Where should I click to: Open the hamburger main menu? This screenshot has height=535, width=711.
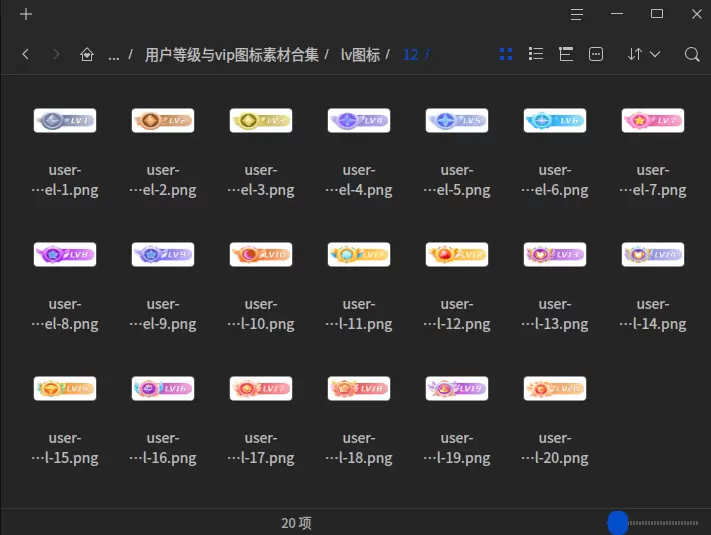tap(576, 15)
